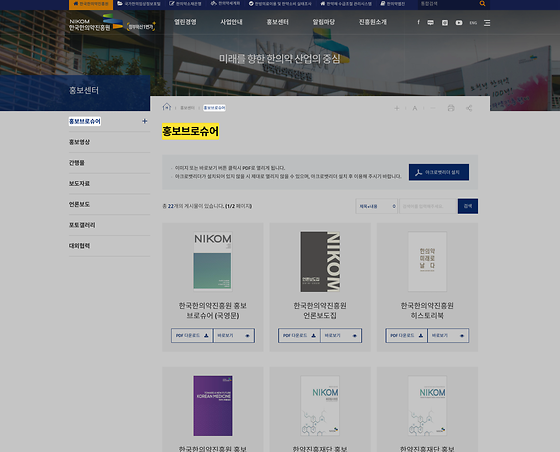The height and width of the screenshot is (452, 560).
Task: Download PDF for 홍보 브로슈어 (국영문)
Action: click(192, 335)
